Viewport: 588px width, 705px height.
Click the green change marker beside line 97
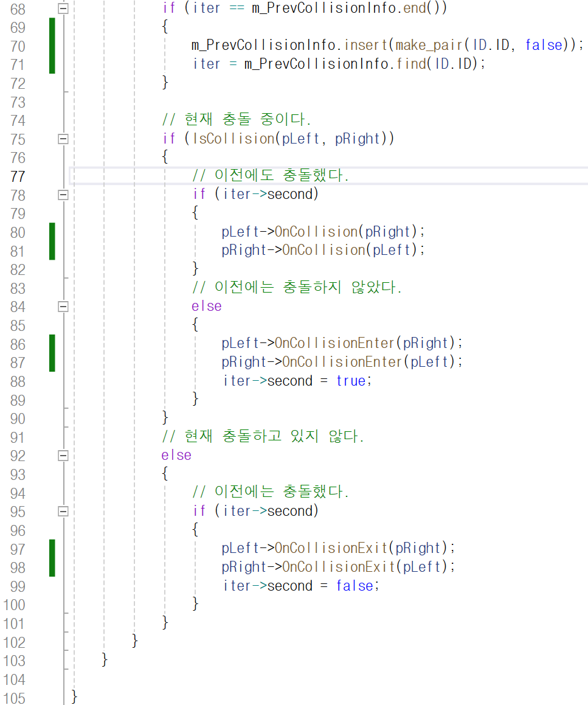(x=52, y=558)
